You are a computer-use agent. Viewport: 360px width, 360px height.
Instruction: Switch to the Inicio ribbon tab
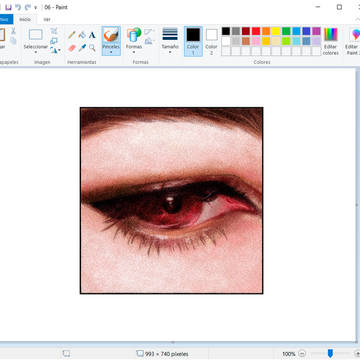click(x=25, y=19)
